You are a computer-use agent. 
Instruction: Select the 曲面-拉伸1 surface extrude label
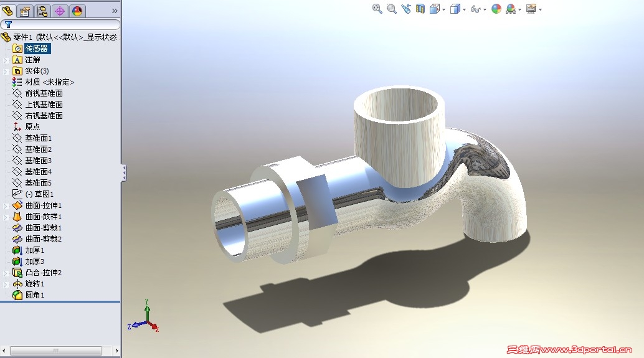pos(44,205)
